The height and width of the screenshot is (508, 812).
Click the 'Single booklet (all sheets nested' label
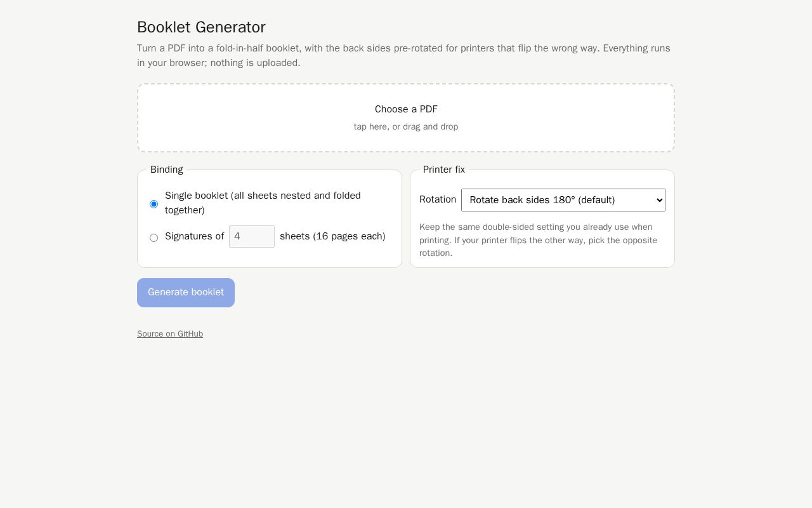263,203
